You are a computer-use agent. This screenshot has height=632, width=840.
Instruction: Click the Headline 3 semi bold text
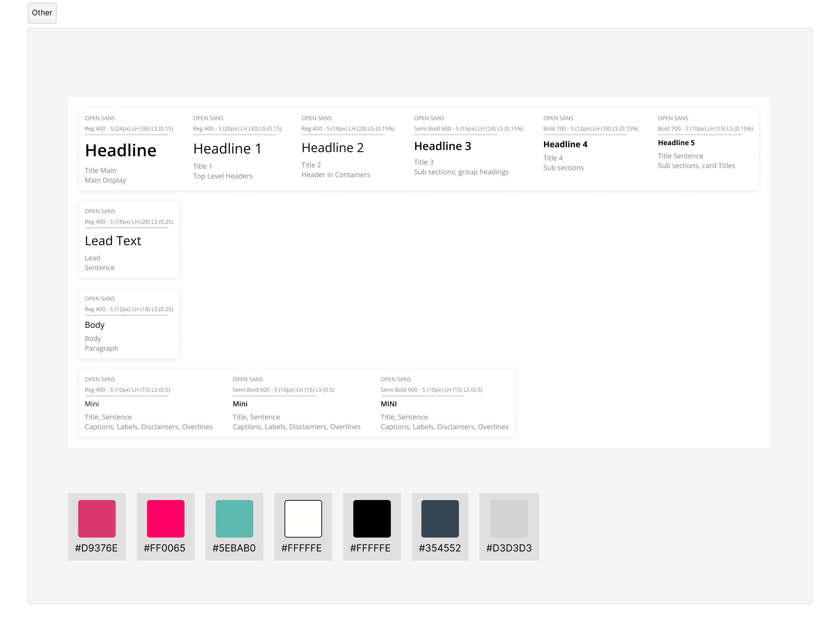pos(442,146)
